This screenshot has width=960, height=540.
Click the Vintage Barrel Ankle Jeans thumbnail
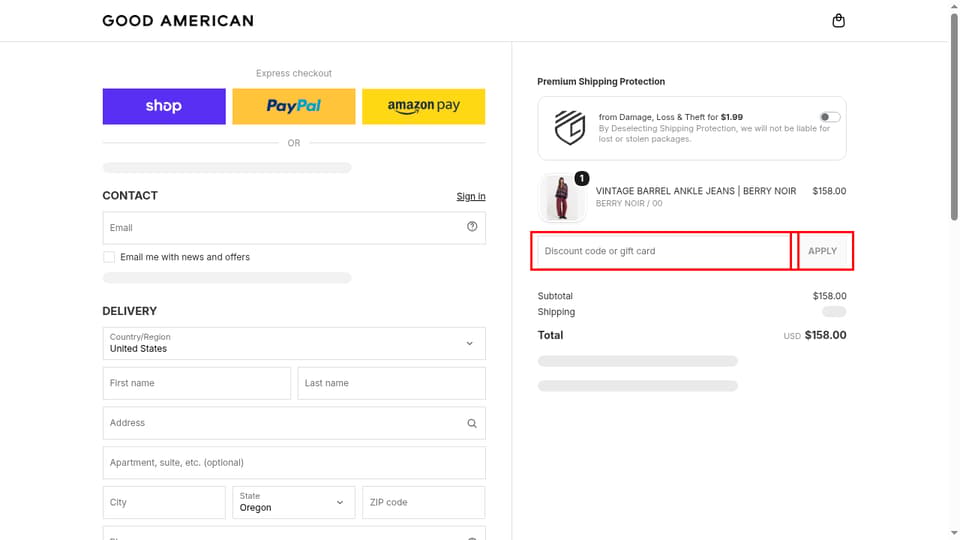(x=561, y=198)
